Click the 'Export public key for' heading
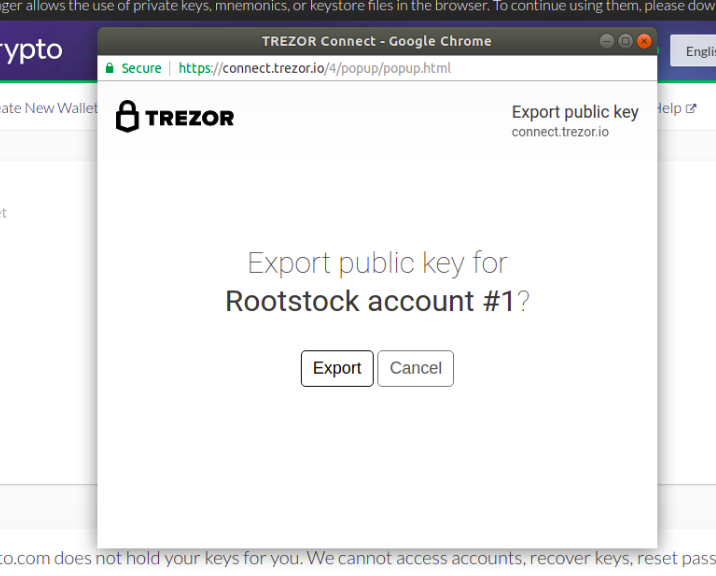Image resolution: width=716 pixels, height=576 pixels. point(378,264)
